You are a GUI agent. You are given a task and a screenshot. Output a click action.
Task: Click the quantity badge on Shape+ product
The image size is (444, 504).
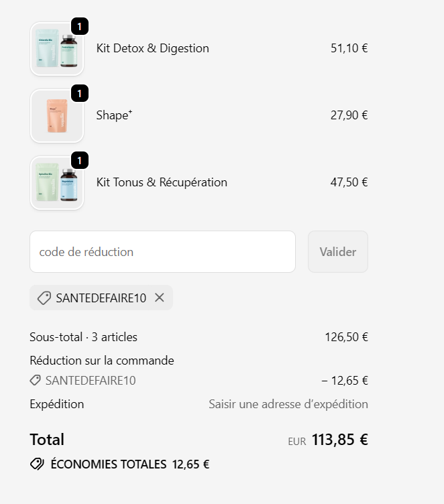click(79, 94)
